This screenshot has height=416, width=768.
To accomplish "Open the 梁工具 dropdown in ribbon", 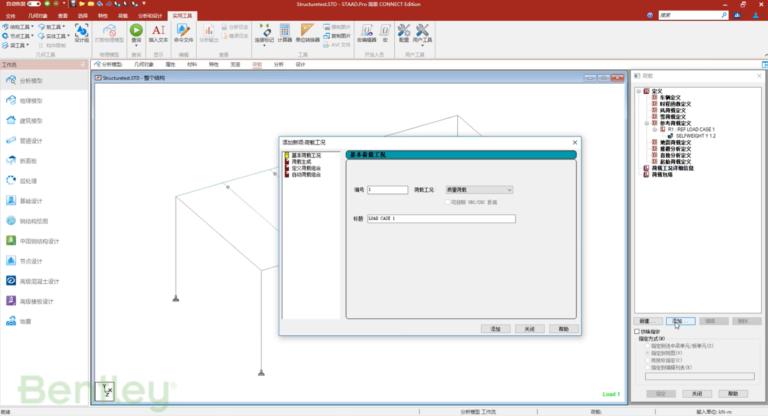I will 16,45.
